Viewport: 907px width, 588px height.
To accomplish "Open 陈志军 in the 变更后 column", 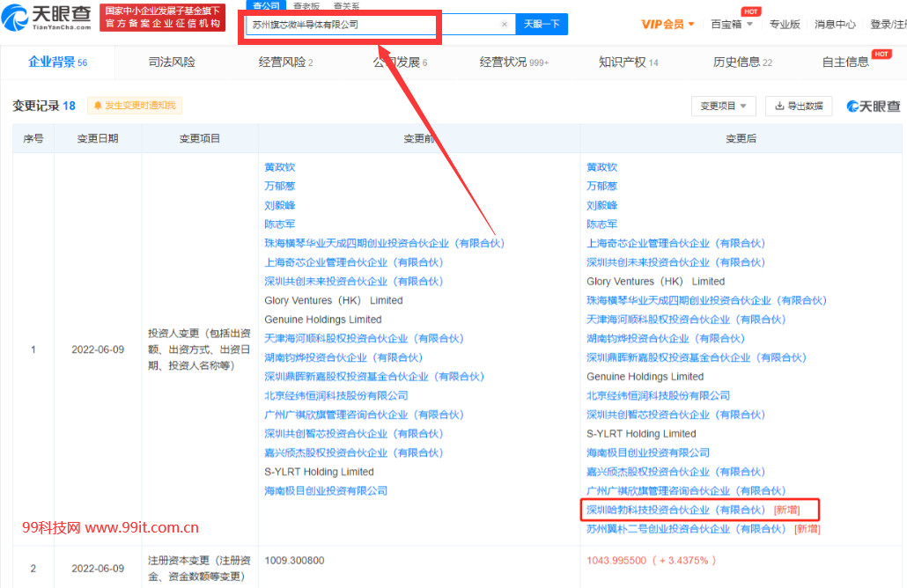I will tap(601, 224).
